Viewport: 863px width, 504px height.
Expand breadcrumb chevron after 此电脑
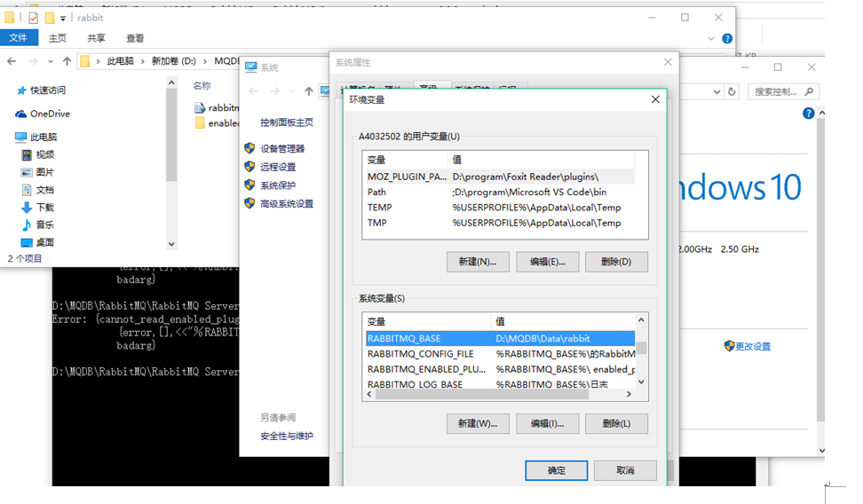click(143, 61)
